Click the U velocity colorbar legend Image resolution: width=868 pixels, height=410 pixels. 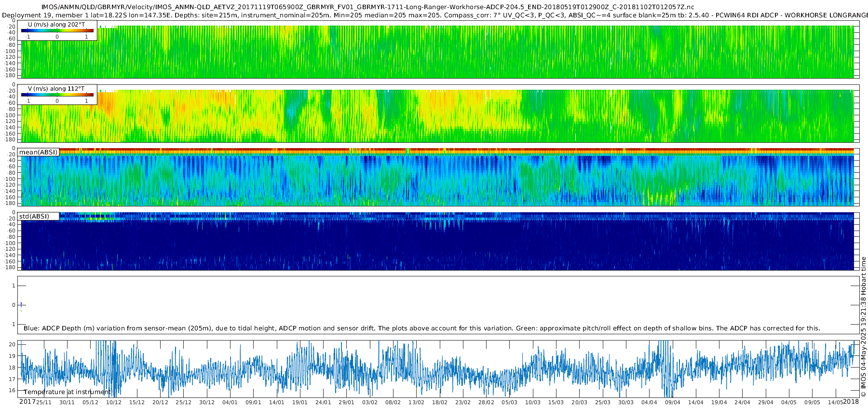pyautogui.click(x=57, y=31)
